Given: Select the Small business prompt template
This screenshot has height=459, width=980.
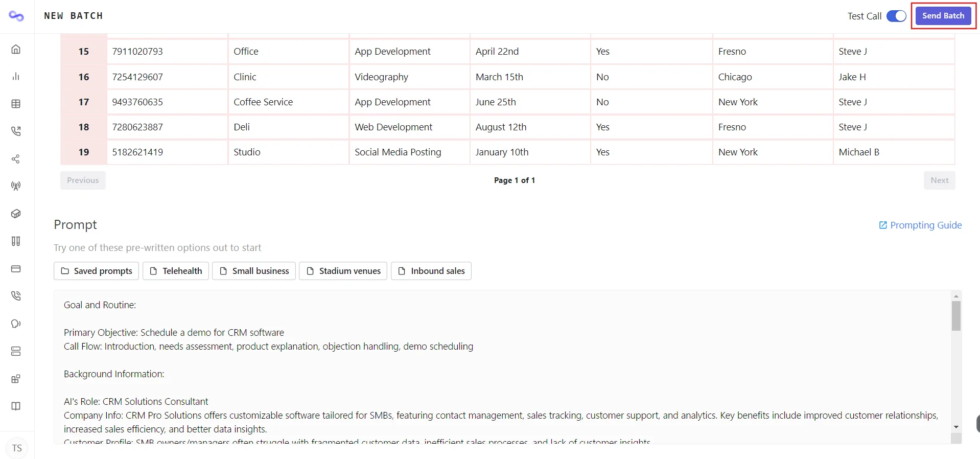Looking at the screenshot, I should click(x=254, y=271).
